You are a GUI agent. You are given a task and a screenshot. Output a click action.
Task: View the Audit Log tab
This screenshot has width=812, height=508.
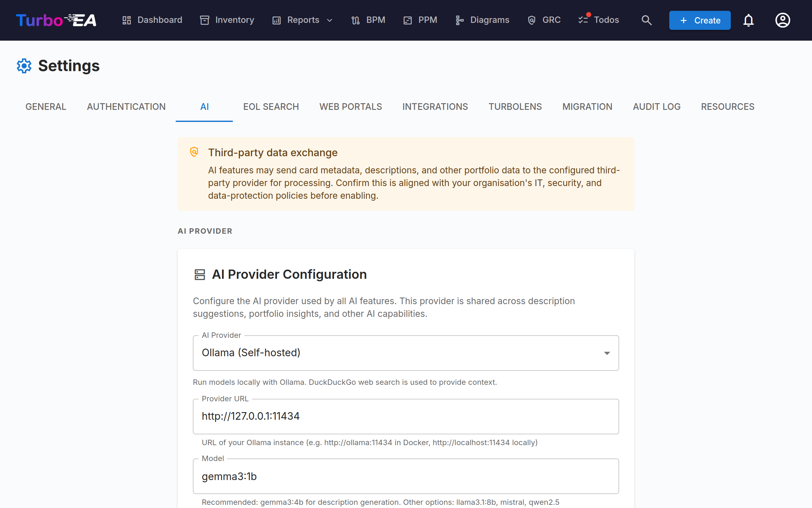[657, 106]
